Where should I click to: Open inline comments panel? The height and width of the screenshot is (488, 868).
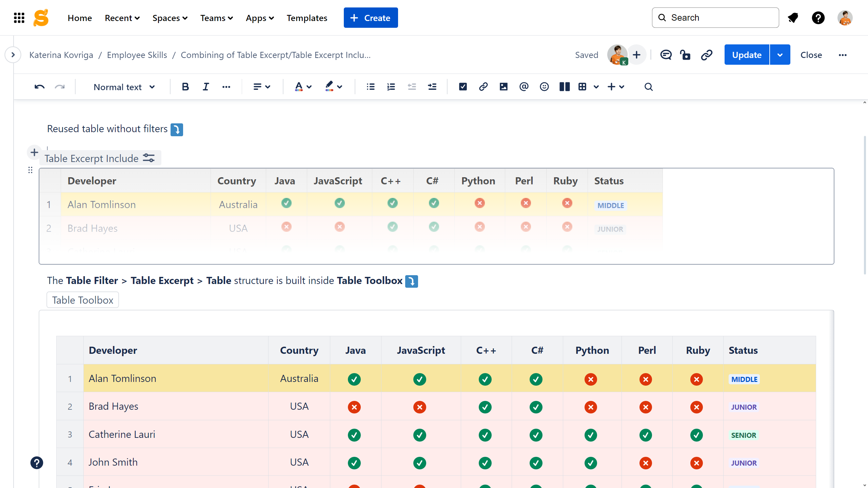tap(666, 55)
